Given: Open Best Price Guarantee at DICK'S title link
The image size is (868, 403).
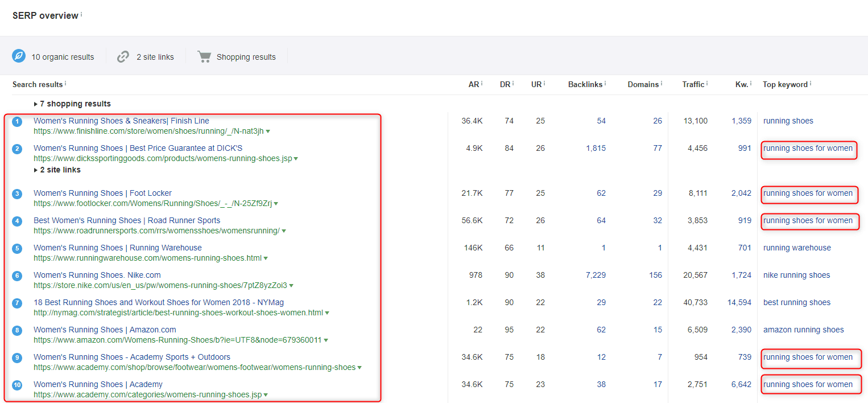Looking at the screenshot, I should pos(138,148).
